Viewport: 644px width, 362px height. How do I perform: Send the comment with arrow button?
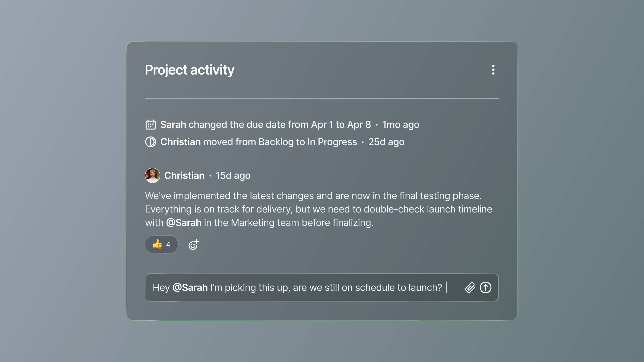(485, 287)
